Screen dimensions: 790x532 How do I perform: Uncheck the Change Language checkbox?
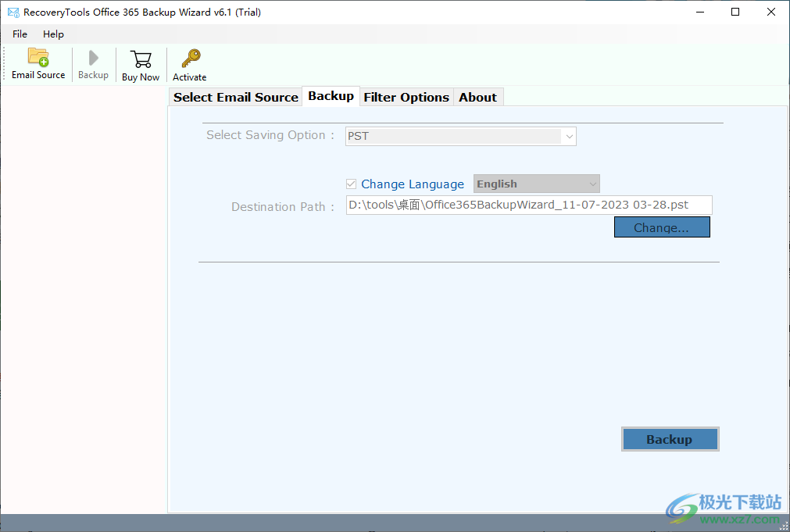(x=352, y=184)
